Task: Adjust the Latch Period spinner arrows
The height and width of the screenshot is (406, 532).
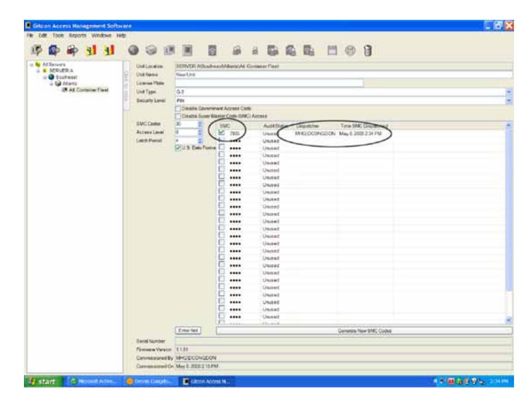Action: 200,140
